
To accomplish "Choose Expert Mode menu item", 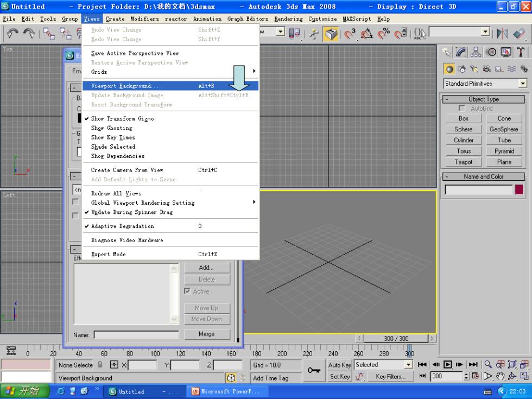I will coord(170,254).
